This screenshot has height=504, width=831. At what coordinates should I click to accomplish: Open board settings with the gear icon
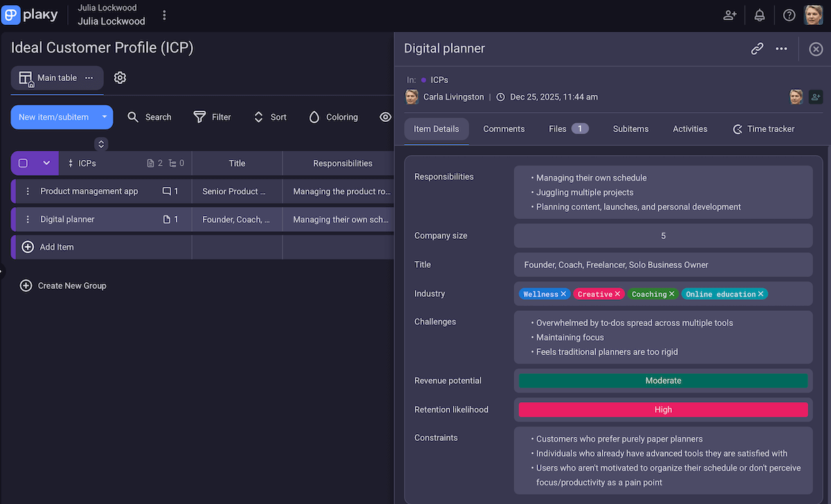pos(120,78)
